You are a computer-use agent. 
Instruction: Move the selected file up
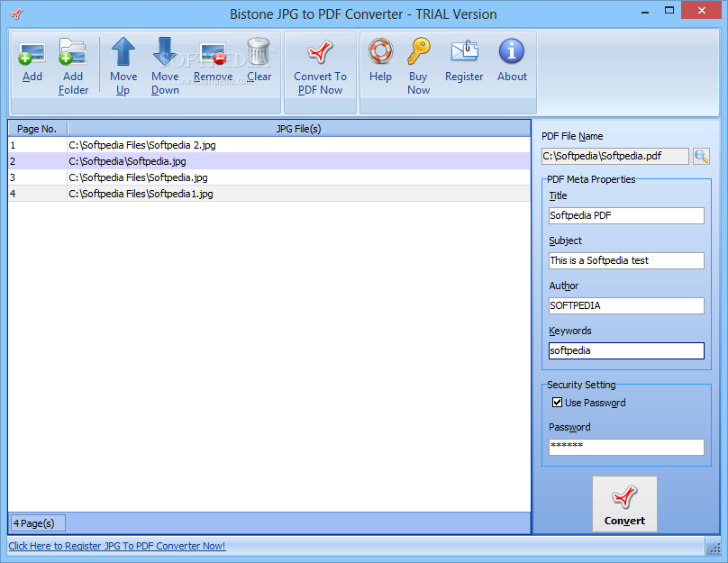tap(123, 66)
